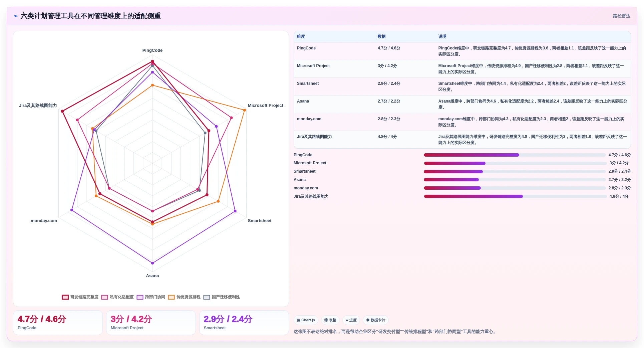Toggle the 跨部门协同 legend series

coord(151,297)
